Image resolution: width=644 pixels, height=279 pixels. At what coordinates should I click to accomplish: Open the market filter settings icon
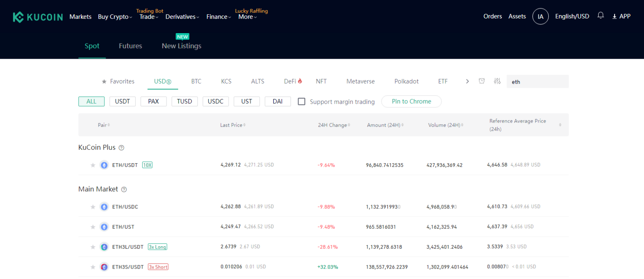coord(497,81)
